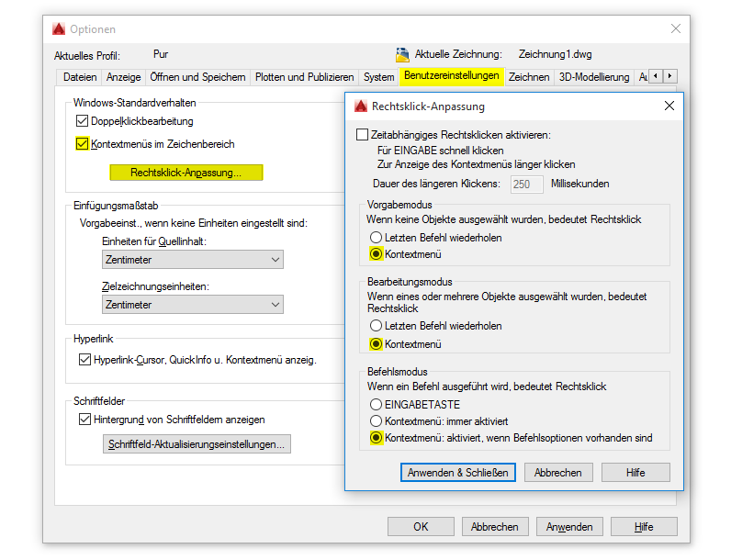Choose EINGABETASTE in Befehlsmodus
This screenshot has width=731, height=560.
tap(376, 404)
